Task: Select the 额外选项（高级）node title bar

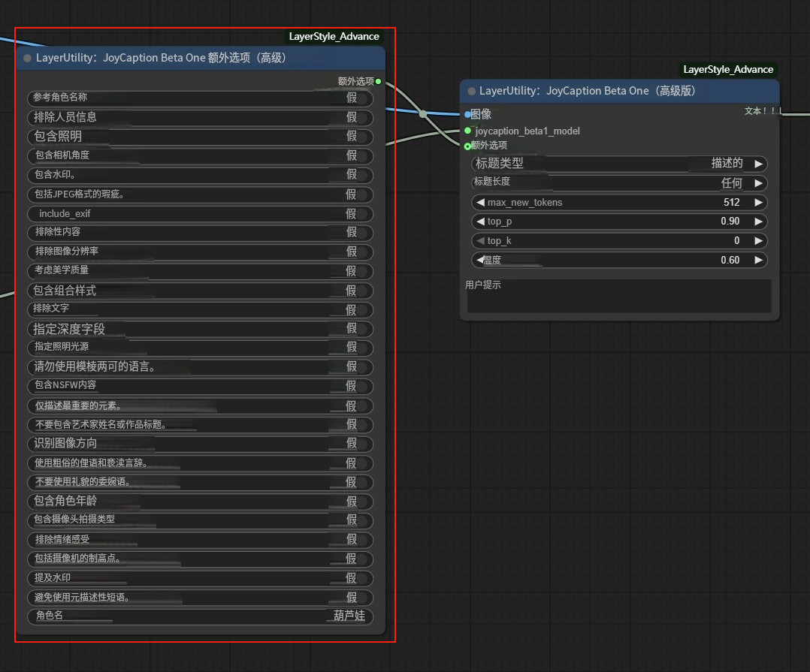Action: pos(201,58)
